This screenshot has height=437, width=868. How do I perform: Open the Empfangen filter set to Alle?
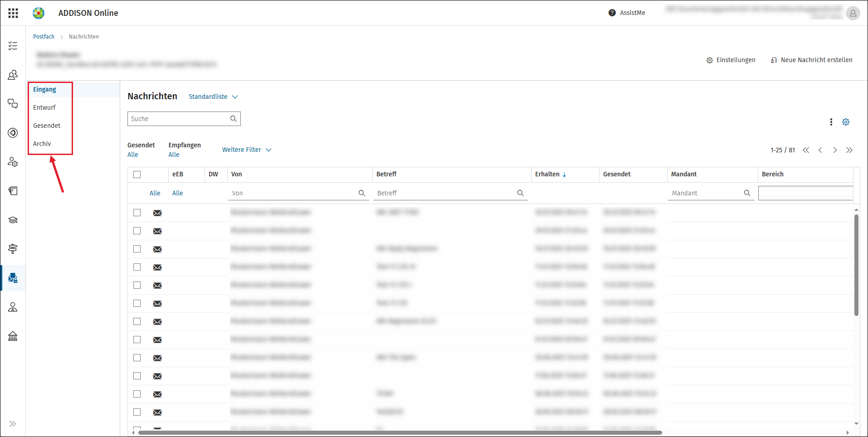tap(174, 155)
